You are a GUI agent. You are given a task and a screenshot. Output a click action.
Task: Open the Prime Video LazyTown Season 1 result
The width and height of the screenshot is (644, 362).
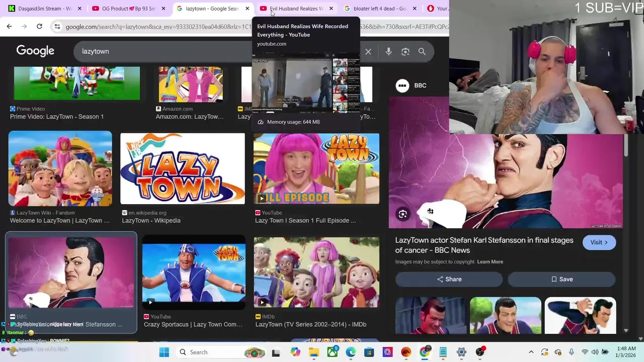[x=57, y=117]
